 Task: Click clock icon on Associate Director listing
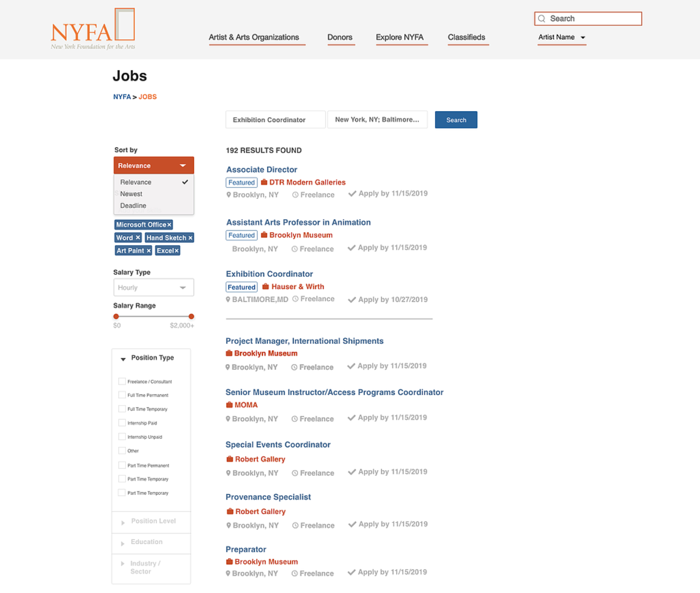point(295,195)
